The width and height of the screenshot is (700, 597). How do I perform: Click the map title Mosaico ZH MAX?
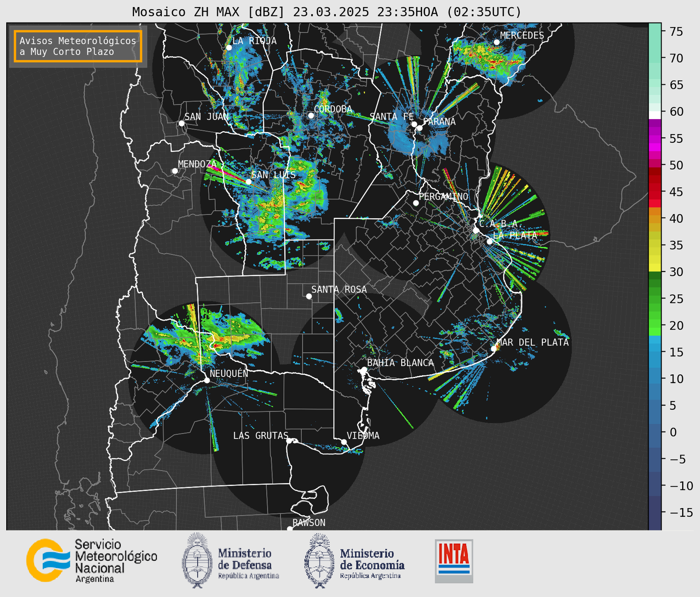[x=327, y=12]
